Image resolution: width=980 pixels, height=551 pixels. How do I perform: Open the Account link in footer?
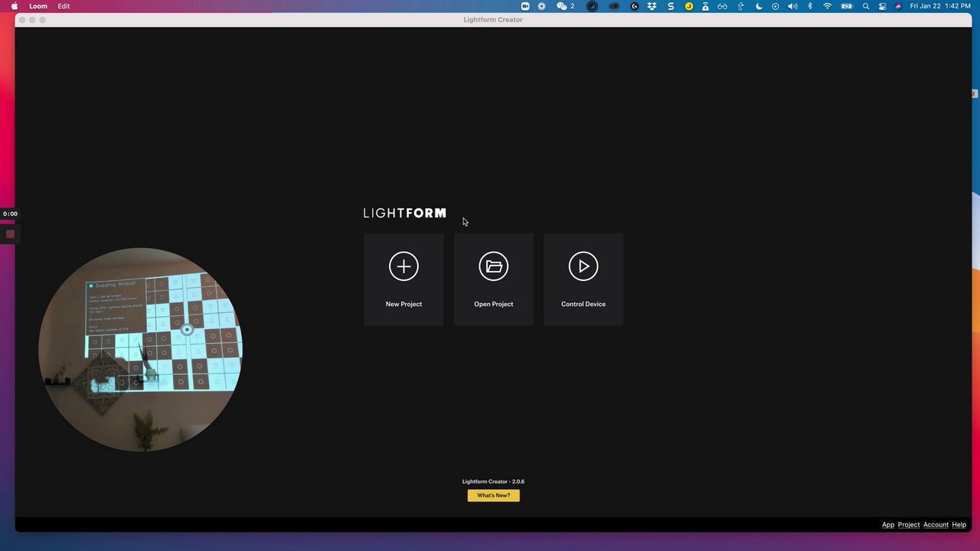click(936, 525)
